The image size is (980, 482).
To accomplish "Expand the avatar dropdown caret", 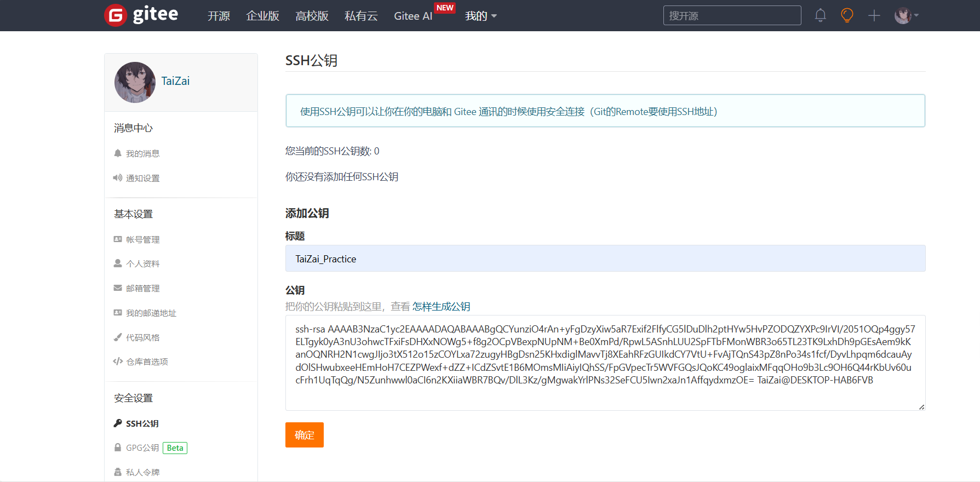I will tap(916, 15).
